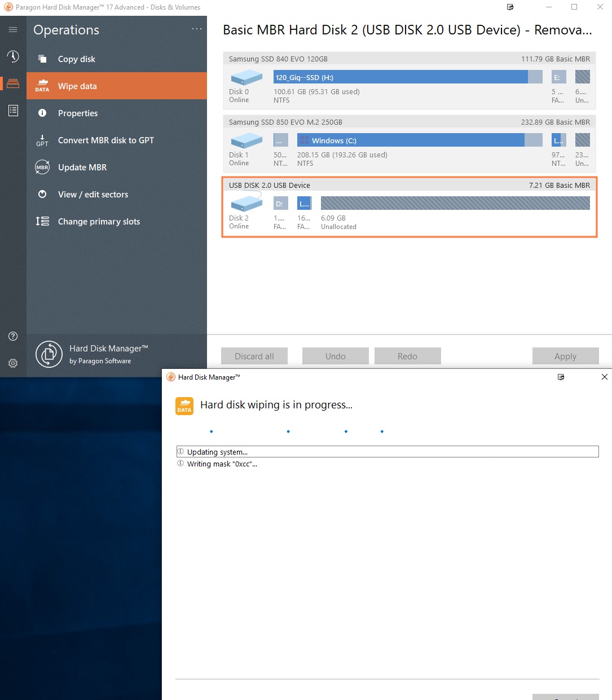Click the Redo button
612x700 pixels.
click(407, 356)
